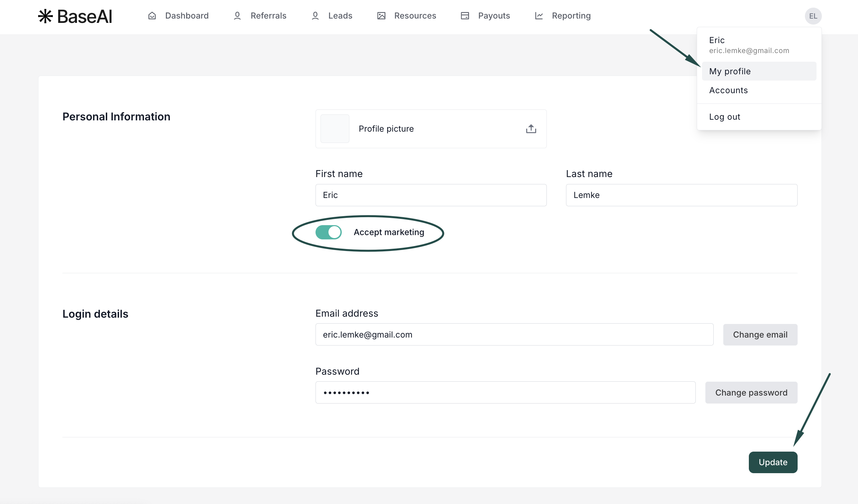
Task: Disable the Accept marketing toggle
Action: 328,232
